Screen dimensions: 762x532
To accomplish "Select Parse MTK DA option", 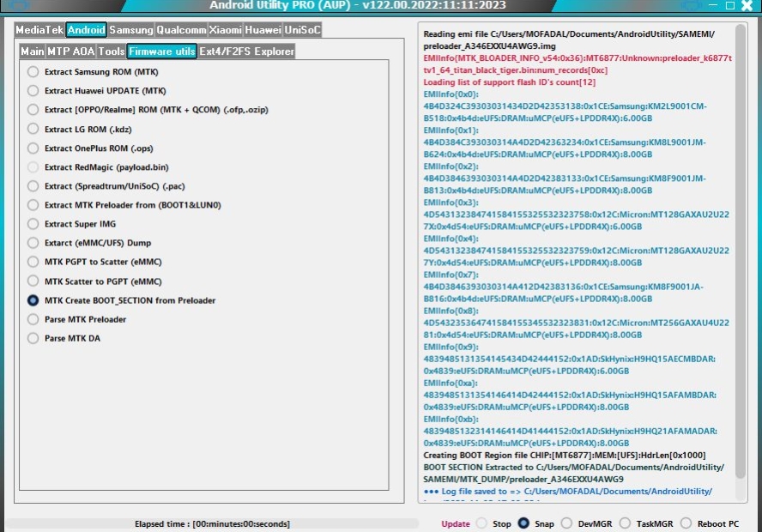I will pyautogui.click(x=33, y=338).
